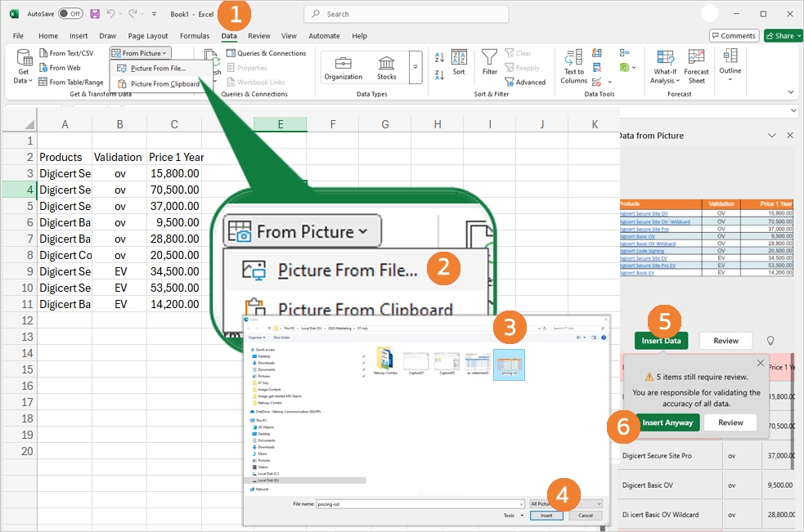Viewport: 804px width, 532px height.
Task: Click the Flash Fill icon
Action: tap(597, 53)
